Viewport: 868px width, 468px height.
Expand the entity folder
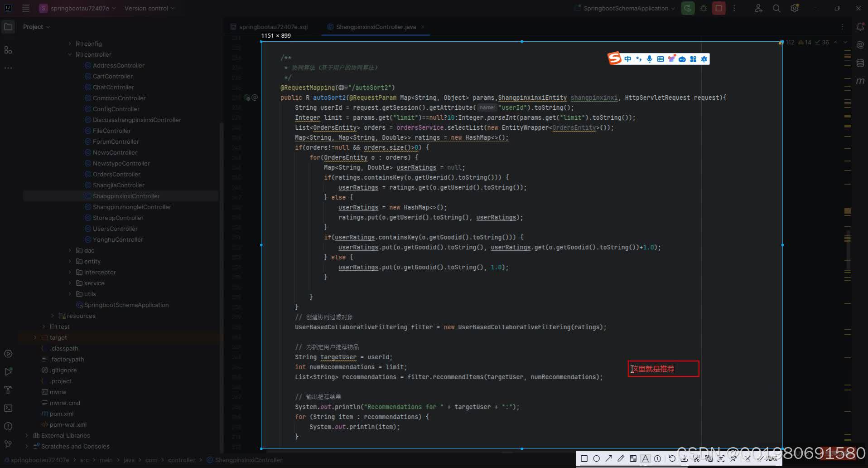[x=70, y=261]
